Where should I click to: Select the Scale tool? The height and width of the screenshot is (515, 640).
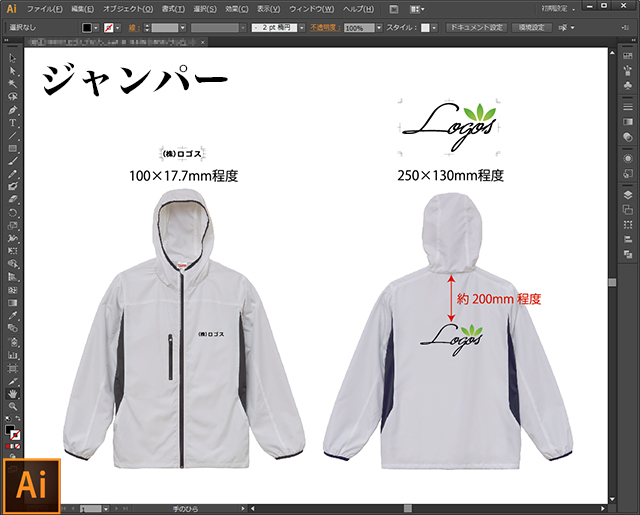[13, 225]
